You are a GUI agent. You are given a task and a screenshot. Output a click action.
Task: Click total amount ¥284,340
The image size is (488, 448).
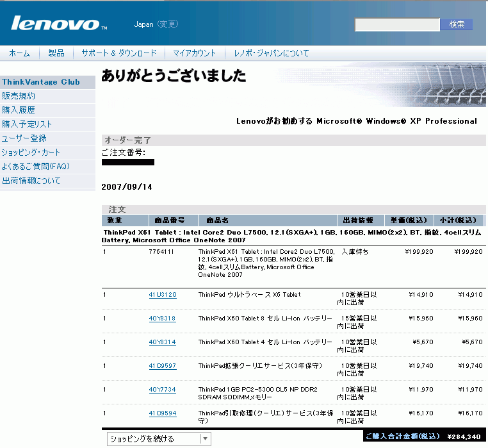click(x=464, y=437)
